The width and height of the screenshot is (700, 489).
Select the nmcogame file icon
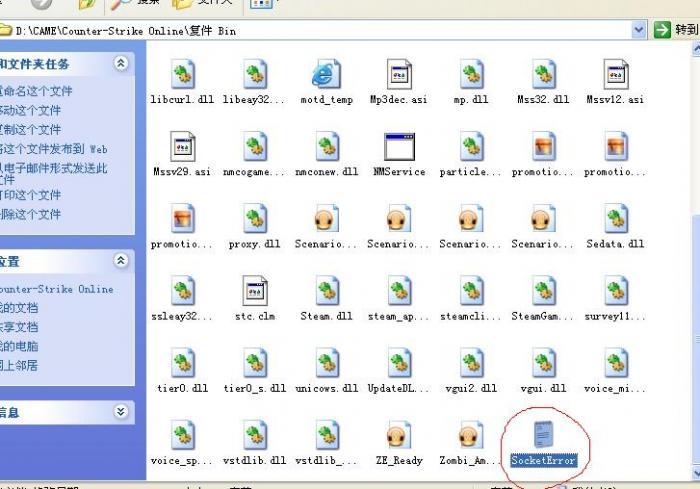(255, 146)
